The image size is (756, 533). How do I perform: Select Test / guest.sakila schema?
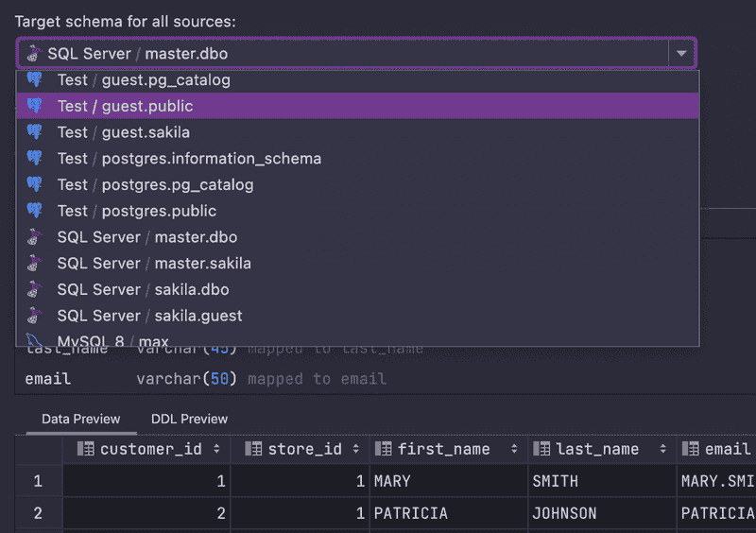tap(358, 132)
